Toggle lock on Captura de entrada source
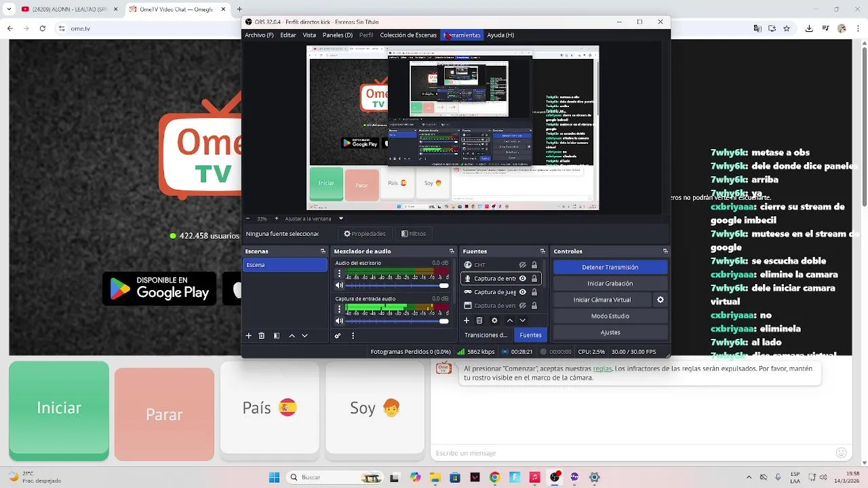This screenshot has width=868, height=488. click(534, 279)
